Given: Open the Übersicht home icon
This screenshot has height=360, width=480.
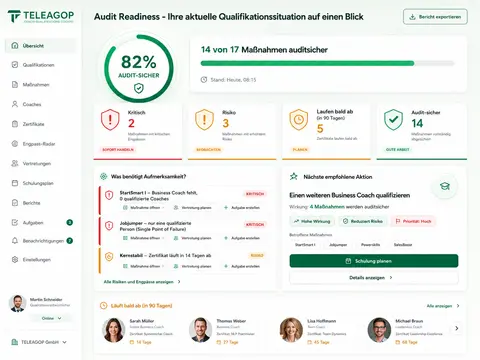Looking at the screenshot, I should pyautogui.click(x=15, y=46).
